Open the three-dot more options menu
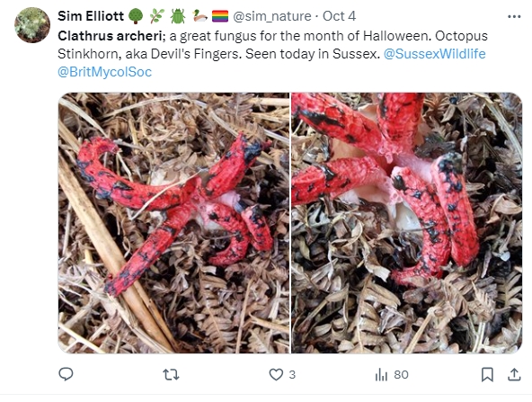Screen dimensions: 532x402 tap(514, 16)
